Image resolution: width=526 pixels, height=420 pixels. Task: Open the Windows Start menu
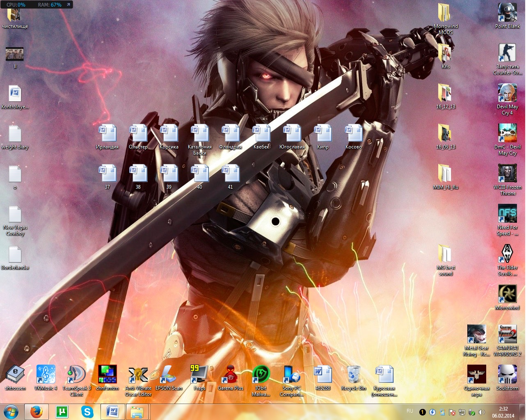11,411
